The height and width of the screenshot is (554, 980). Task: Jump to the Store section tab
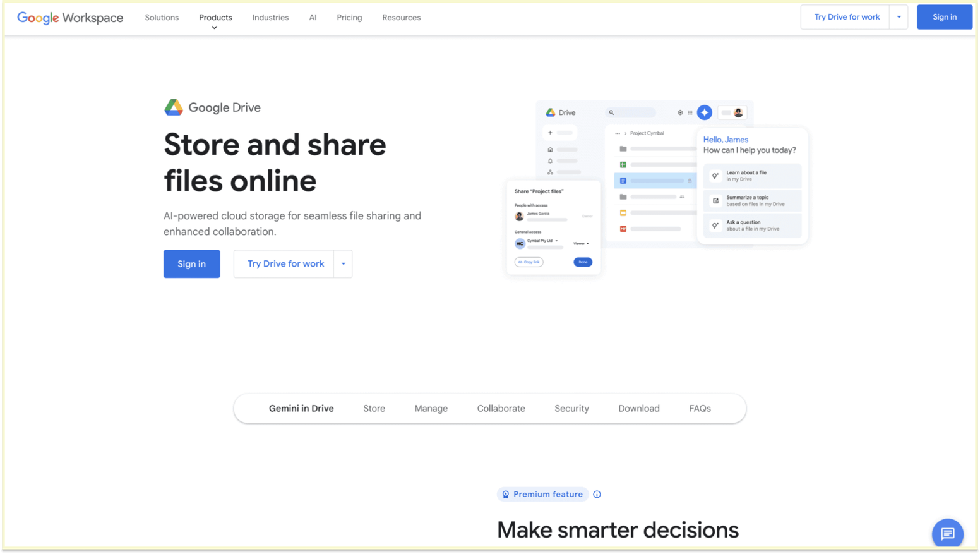pyautogui.click(x=374, y=409)
